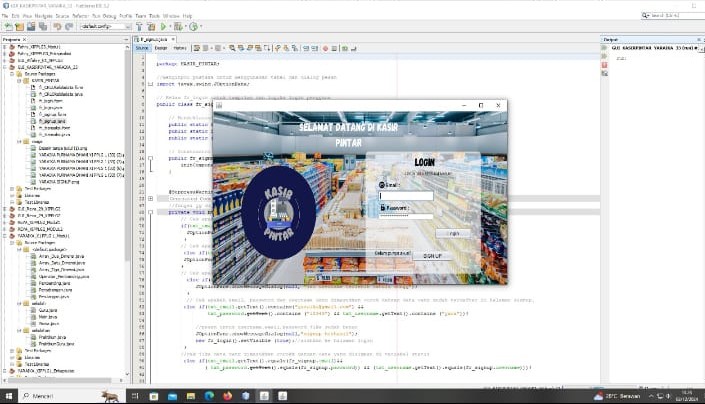The height and width of the screenshot is (404, 705).
Task: Click the SIGN UP button
Action: [432, 255]
